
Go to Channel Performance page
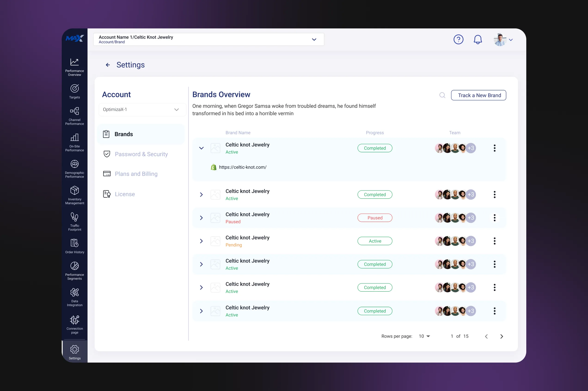click(x=74, y=116)
